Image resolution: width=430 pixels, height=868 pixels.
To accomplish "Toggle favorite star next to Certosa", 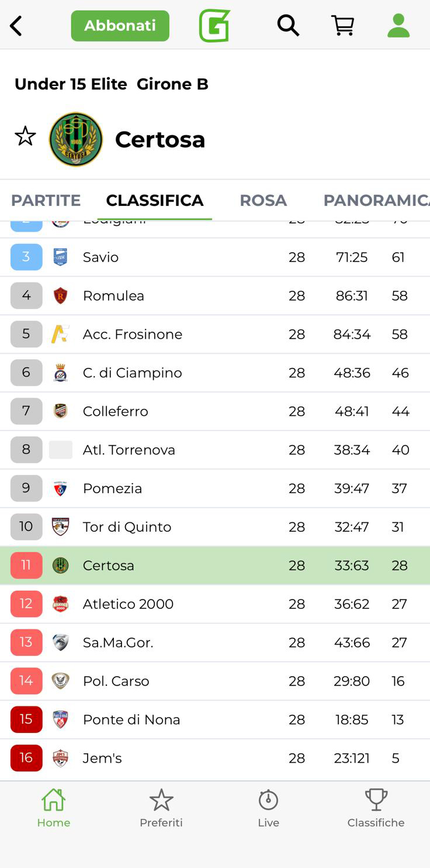I will click(25, 136).
